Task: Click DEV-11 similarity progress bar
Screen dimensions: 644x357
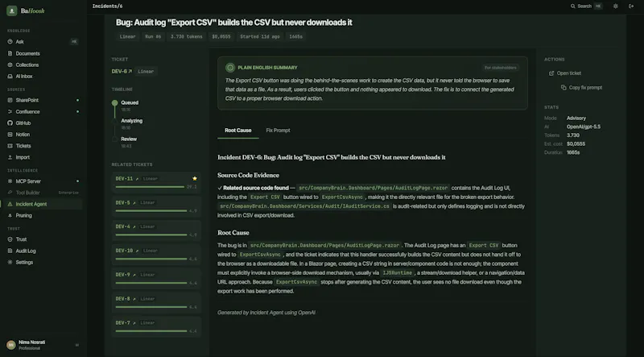Action: [150, 187]
